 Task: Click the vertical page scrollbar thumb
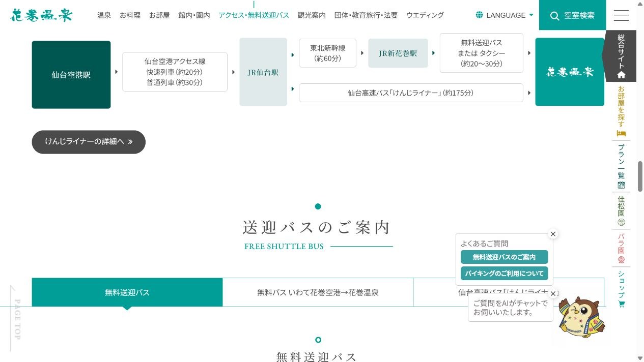pos(640,176)
